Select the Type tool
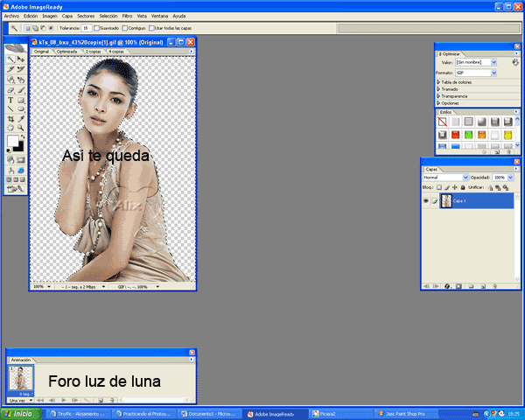This screenshot has height=420, width=525. [10, 100]
